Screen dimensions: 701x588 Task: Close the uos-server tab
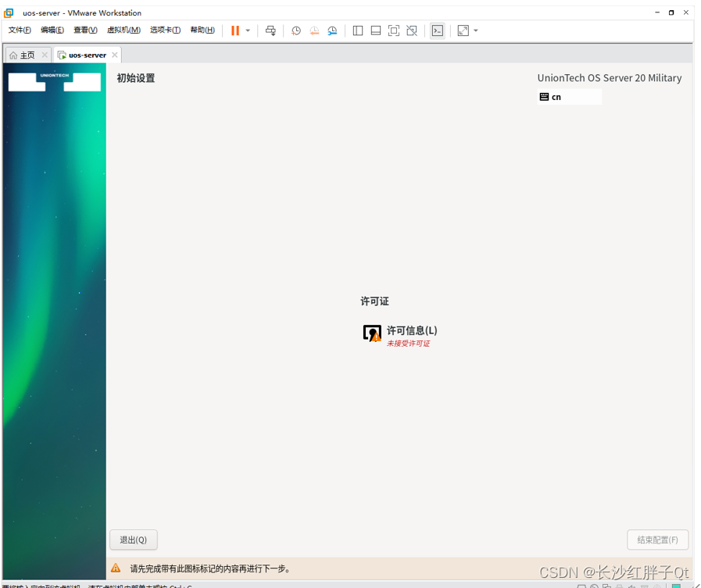click(x=114, y=55)
